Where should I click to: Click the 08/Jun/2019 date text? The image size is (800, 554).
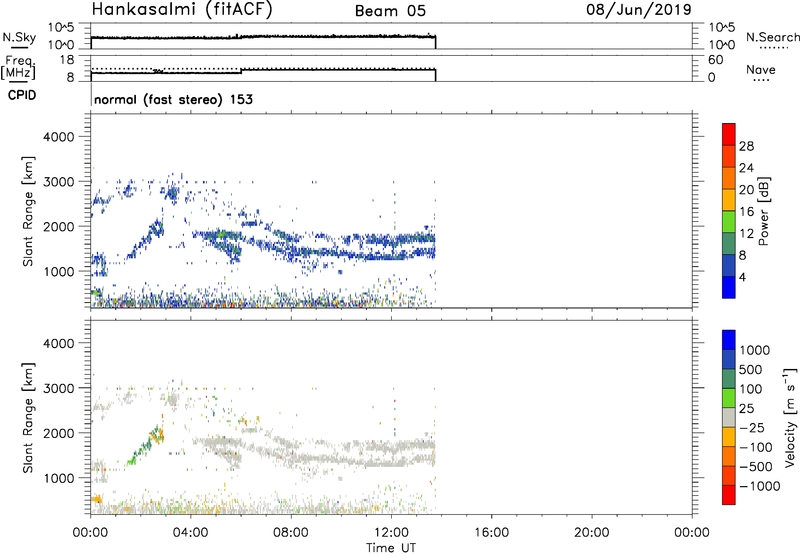pos(638,9)
